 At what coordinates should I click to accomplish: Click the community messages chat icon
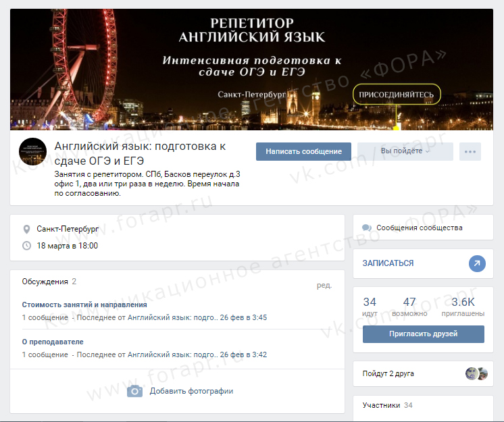click(367, 228)
